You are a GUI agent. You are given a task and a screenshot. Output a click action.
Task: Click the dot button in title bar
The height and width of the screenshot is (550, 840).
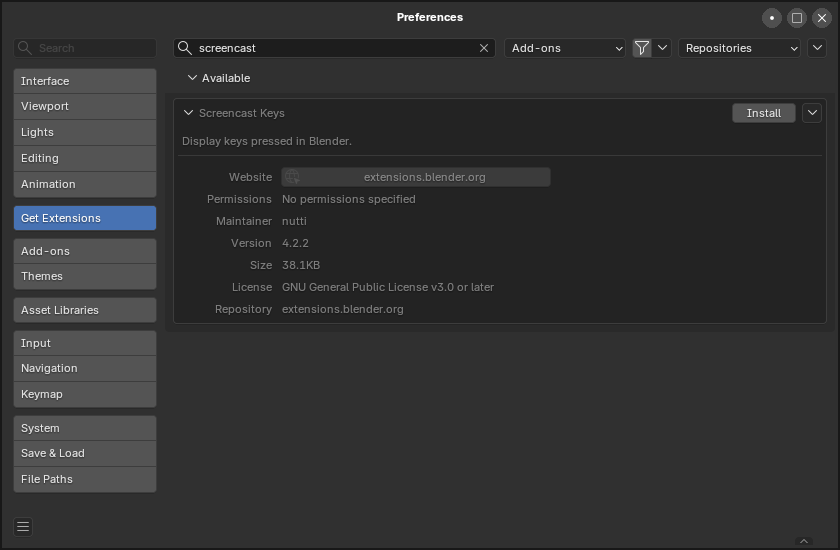[x=771, y=18]
